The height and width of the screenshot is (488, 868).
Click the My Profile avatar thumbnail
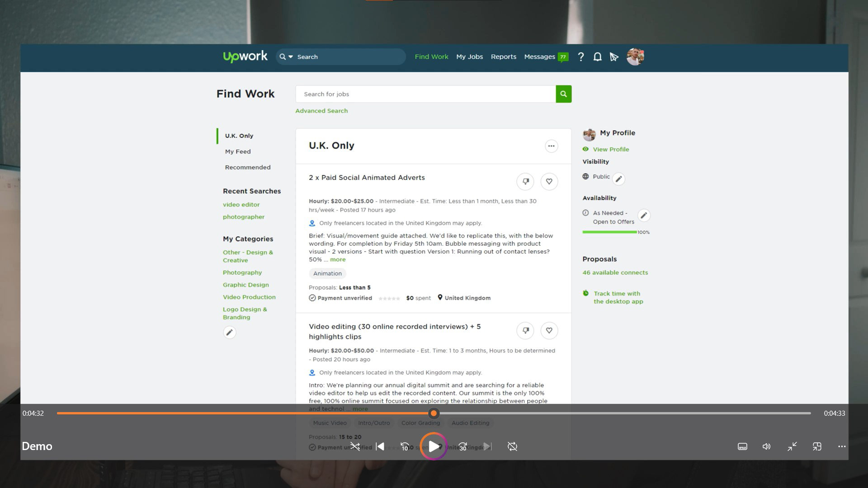pyautogui.click(x=589, y=134)
